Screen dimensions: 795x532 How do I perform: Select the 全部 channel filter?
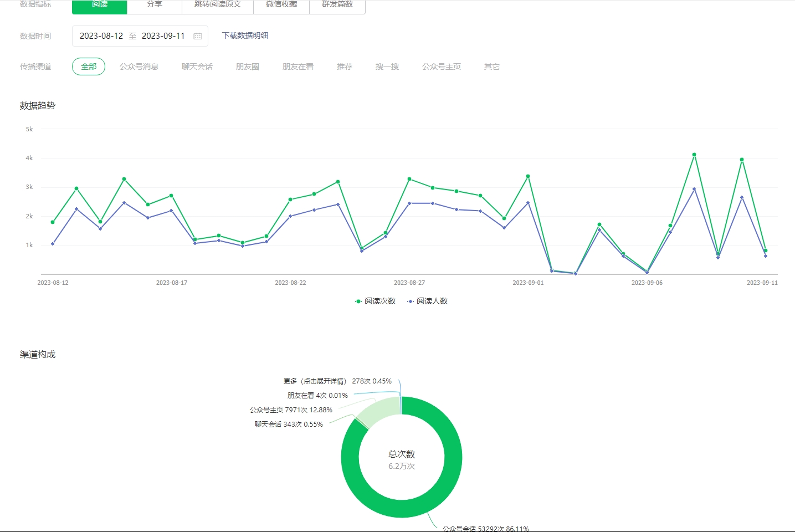89,66
